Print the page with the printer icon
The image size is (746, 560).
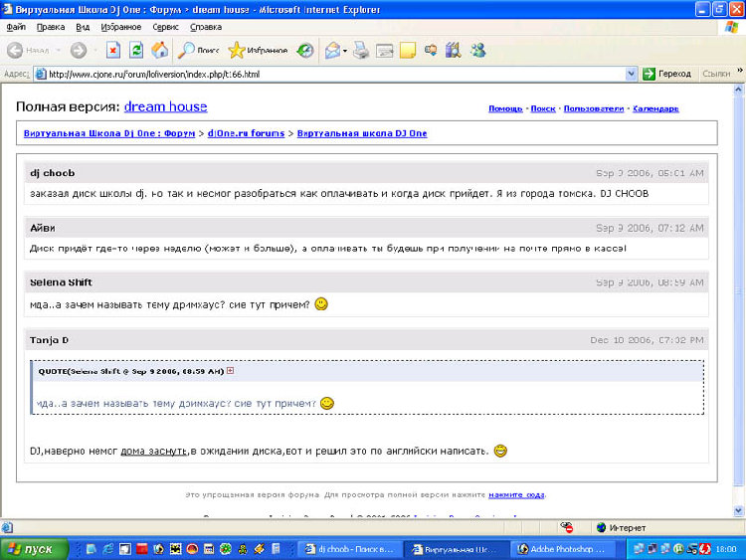coord(361,50)
